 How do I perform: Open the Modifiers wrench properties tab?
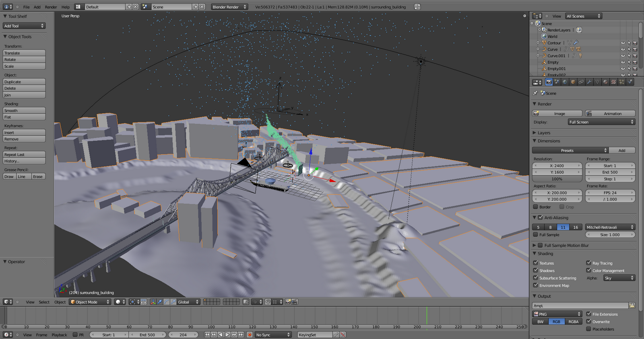point(589,82)
